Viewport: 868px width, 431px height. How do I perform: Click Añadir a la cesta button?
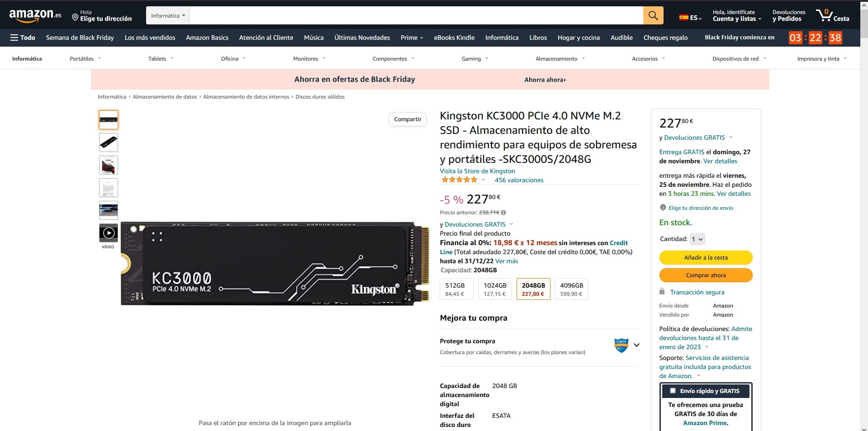click(x=706, y=257)
